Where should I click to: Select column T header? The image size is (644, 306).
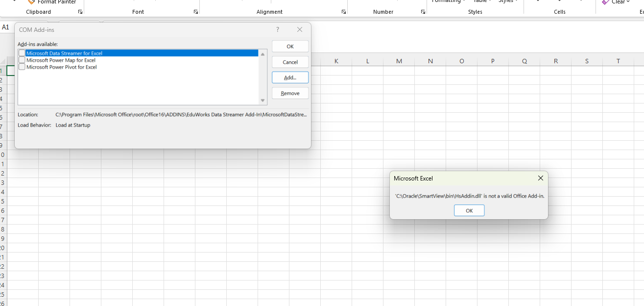click(619, 61)
